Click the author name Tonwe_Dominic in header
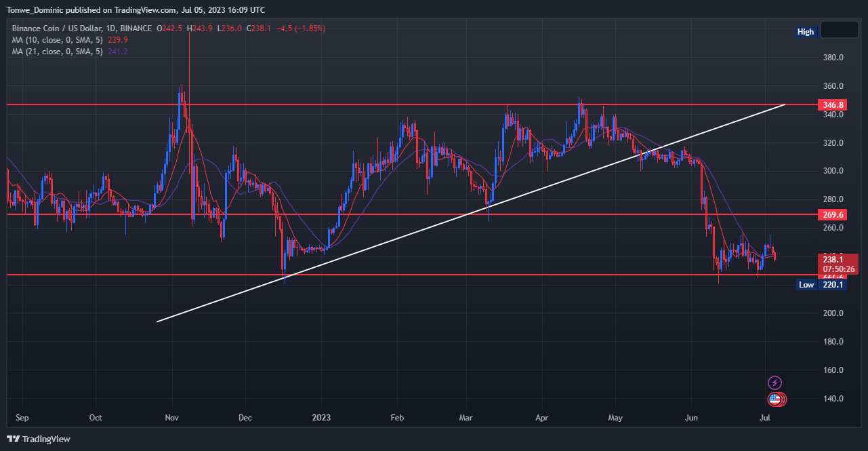Image resolution: width=868 pixels, height=451 pixels. 36,10
